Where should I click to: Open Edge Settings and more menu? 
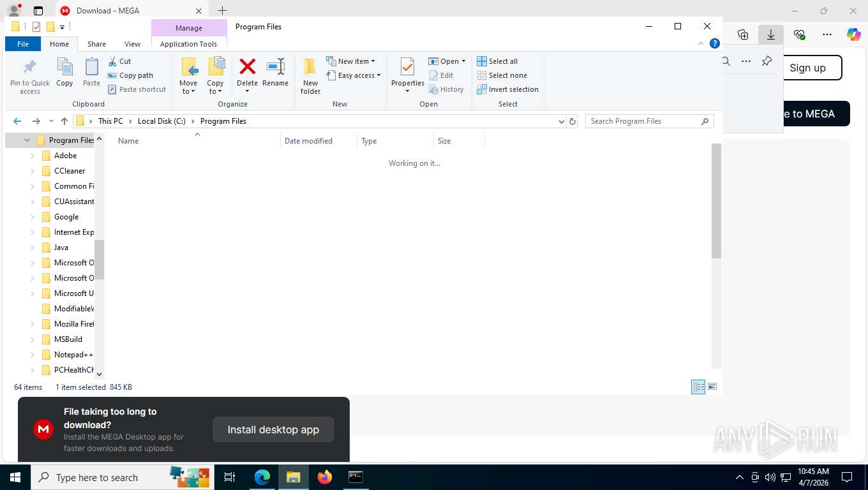point(827,34)
